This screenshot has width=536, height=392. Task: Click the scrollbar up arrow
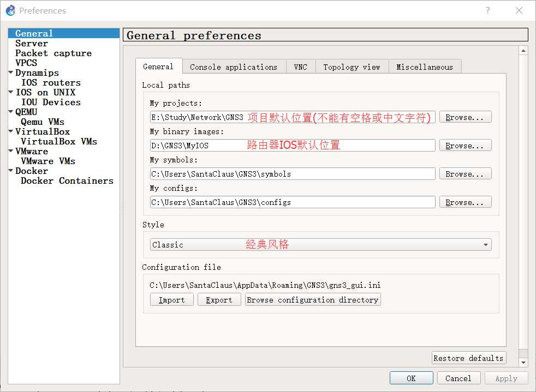coord(523,51)
